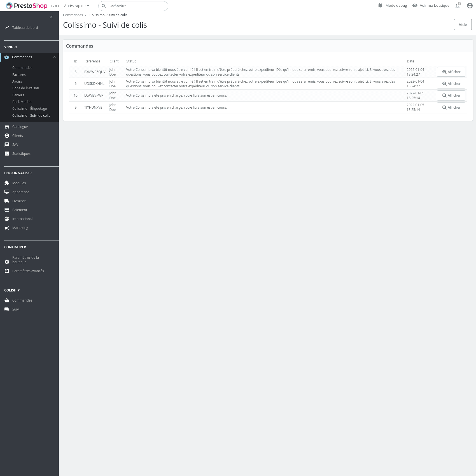The image size is (476, 476).
Task: Click the Livraison truck icon
Action: (x=7, y=201)
